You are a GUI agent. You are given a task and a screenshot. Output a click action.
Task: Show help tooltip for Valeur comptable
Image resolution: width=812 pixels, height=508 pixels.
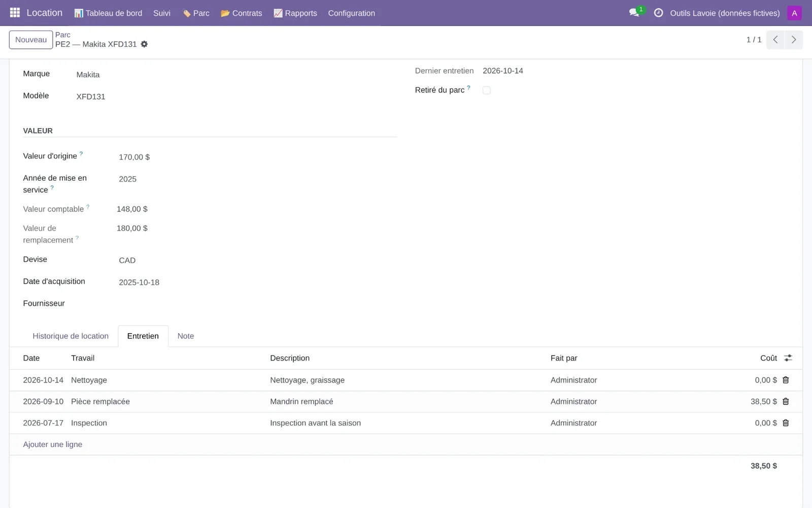88,207
